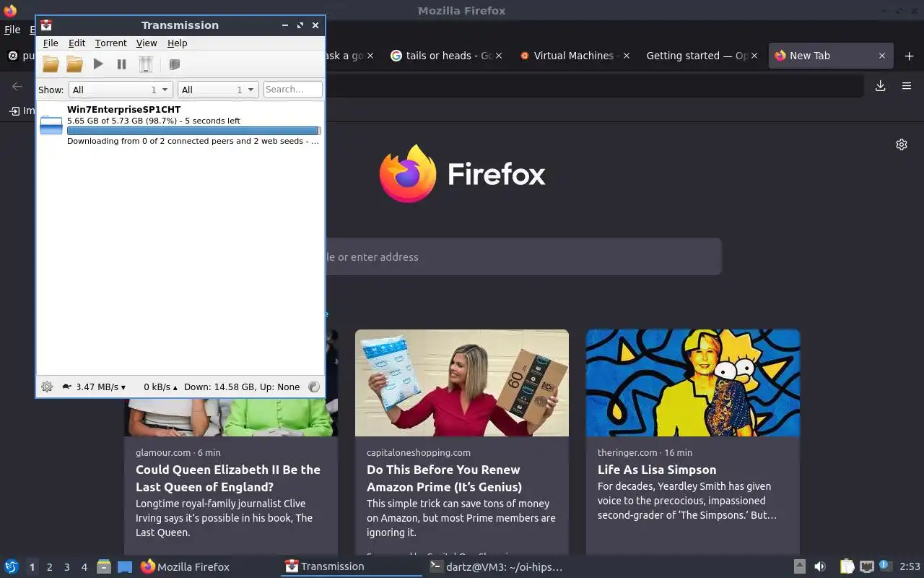Click the Firefox logo in the window title bar
Viewport: 924px width, 578px height.
[x=10, y=11]
